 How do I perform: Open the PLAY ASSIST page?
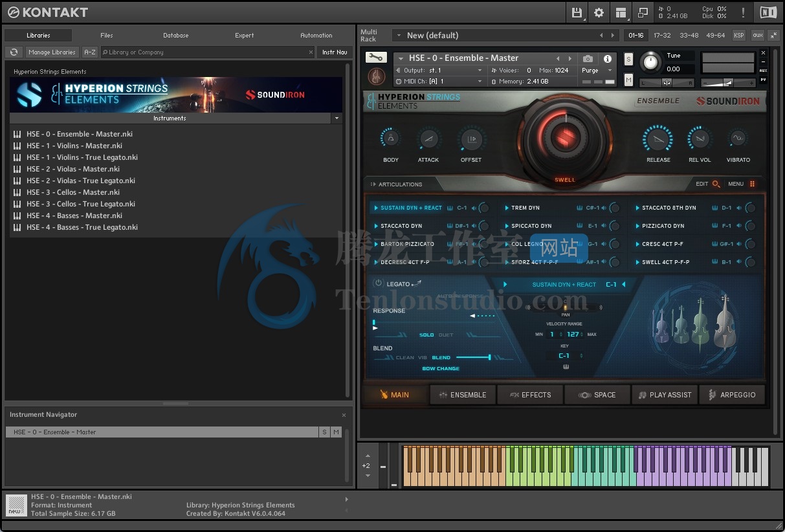pyautogui.click(x=665, y=395)
